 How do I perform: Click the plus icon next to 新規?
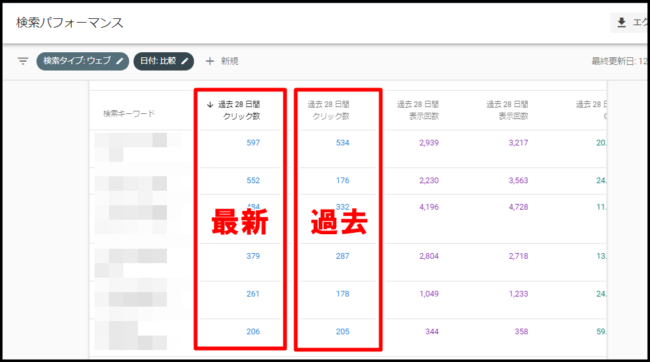click(210, 61)
